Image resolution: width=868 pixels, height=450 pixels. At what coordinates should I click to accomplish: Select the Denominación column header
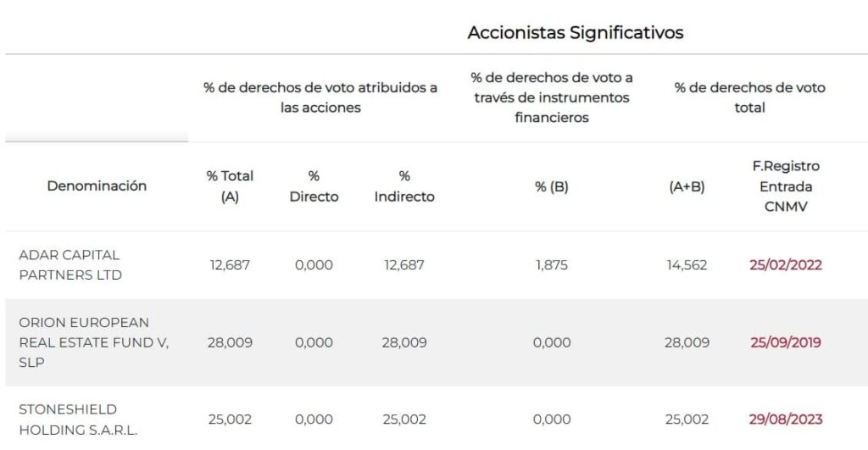click(97, 186)
